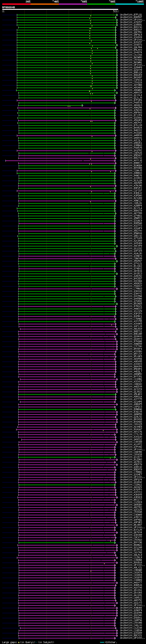Open hit UniRef100_B9SX30
This screenshot has width=146, height=644.
click(x=131, y=27)
